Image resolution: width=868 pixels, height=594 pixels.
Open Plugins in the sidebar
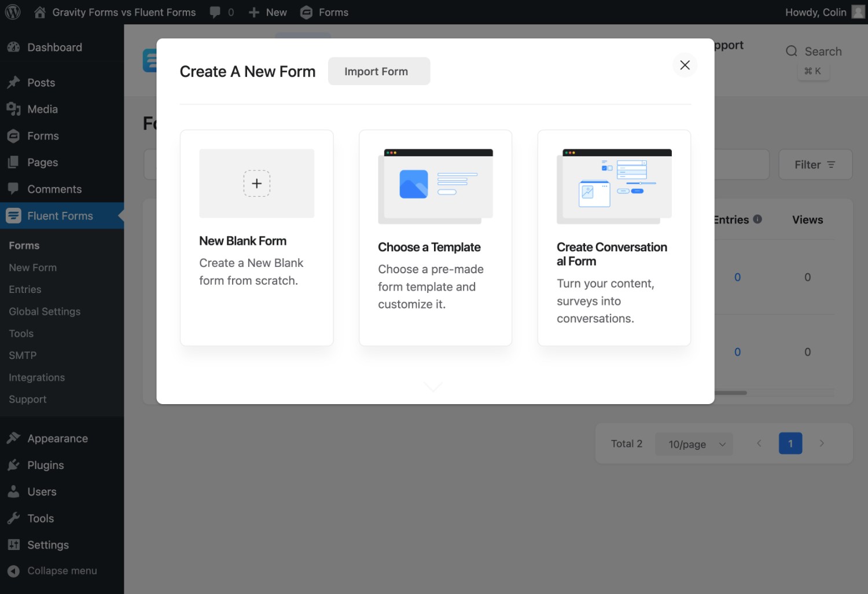click(x=45, y=465)
